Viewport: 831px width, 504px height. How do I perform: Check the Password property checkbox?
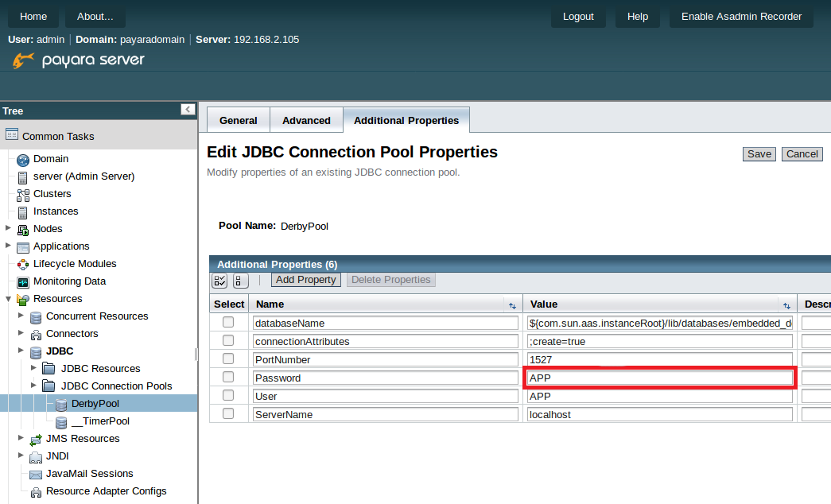[x=228, y=377]
